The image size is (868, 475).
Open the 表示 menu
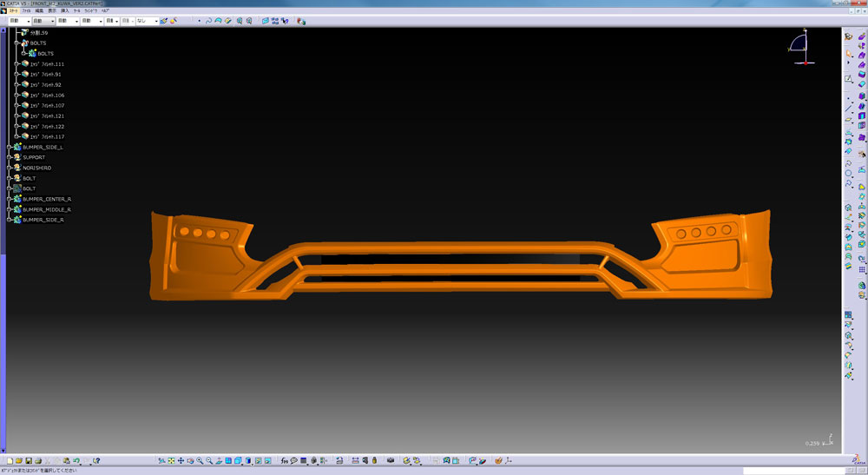coord(52,10)
